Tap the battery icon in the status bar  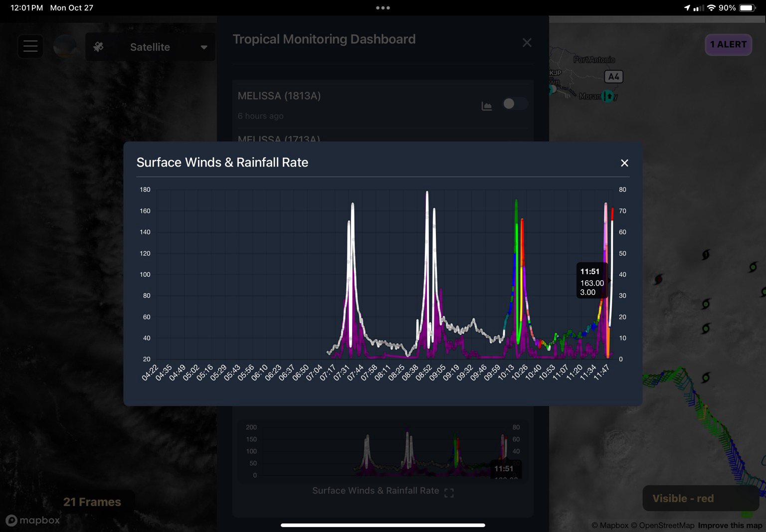coord(748,8)
